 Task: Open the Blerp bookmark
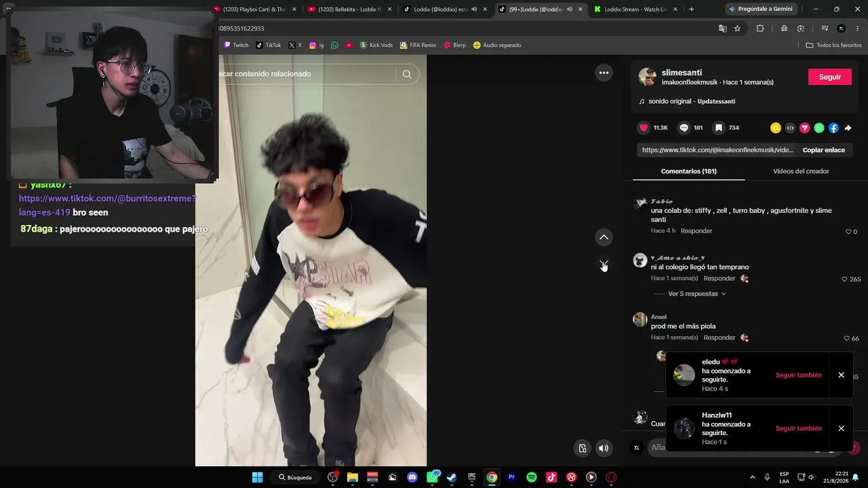pos(454,45)
